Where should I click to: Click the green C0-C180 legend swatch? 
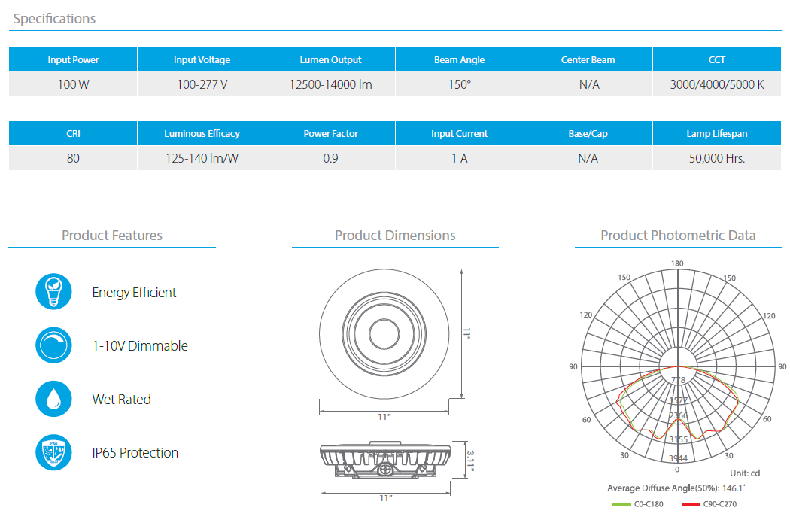click(x=621, y=503)
